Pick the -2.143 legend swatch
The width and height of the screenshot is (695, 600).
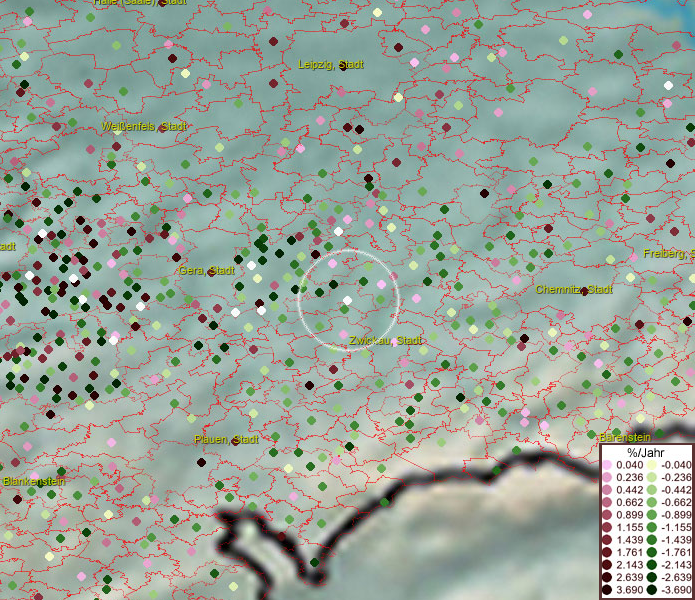(x=652, y=565)
